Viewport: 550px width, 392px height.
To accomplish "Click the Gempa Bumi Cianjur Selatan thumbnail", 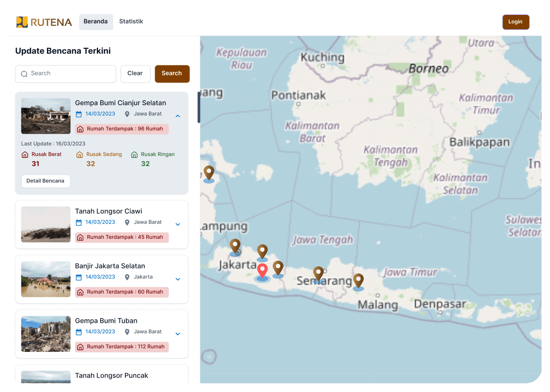I will (46, 116).
